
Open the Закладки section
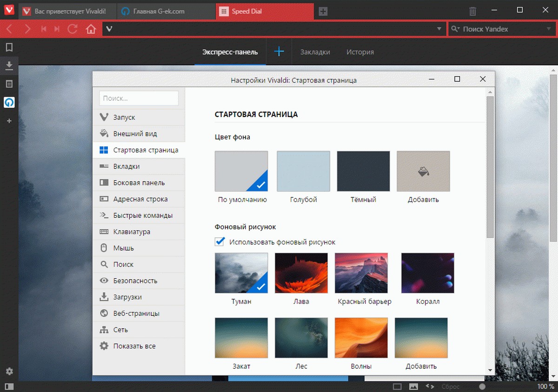315,52
